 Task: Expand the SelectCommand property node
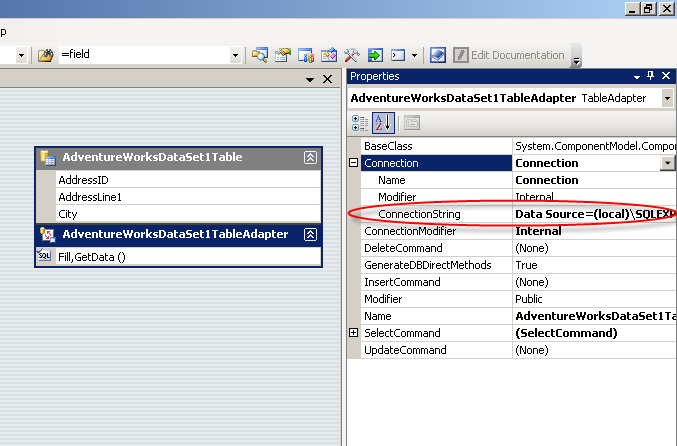tap(353, 332)
